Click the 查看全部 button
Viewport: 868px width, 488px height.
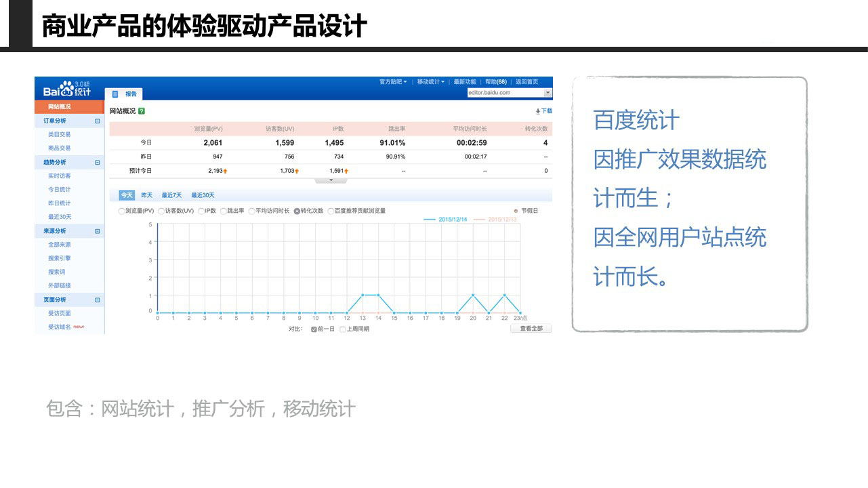[x=531, y=329]
